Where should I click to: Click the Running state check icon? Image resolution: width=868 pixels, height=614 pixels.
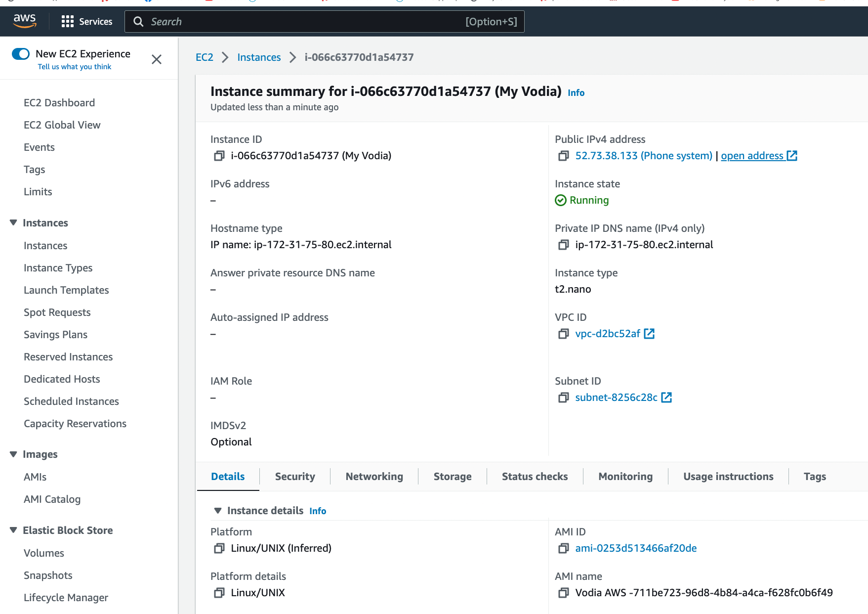click(561, 200)
